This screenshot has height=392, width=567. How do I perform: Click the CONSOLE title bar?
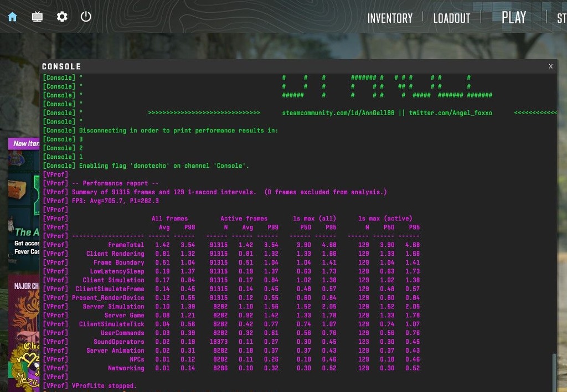pyautogui.click(x=277, y=66)
